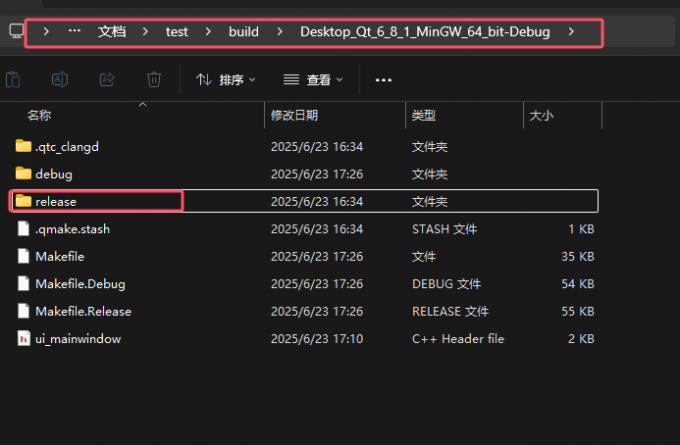
Task: Select the Makefile.Release file icon
Action: tap(23, 311)
